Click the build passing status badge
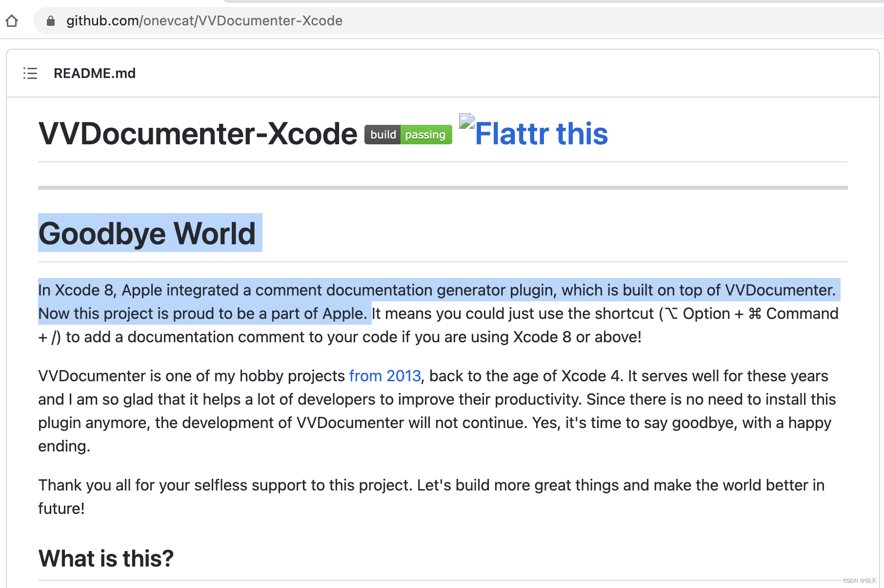This screenshot has height=588, width=884. tap(407, 135)
